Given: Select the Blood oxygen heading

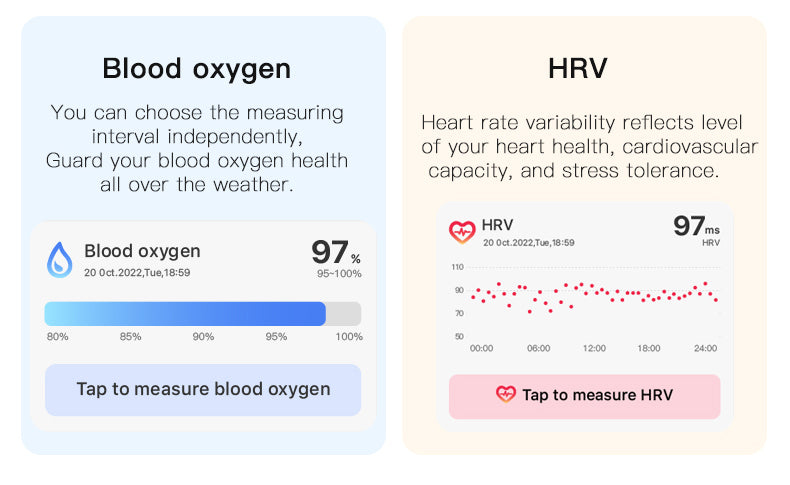Looking at the screenshot, I should pyautogui.click(x=197, y=68).
